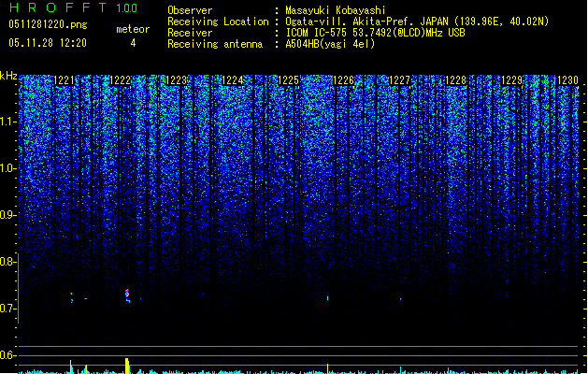Click the faint meteor echo near 1221
The image size is (588, 374).
[x=72, y=298]
